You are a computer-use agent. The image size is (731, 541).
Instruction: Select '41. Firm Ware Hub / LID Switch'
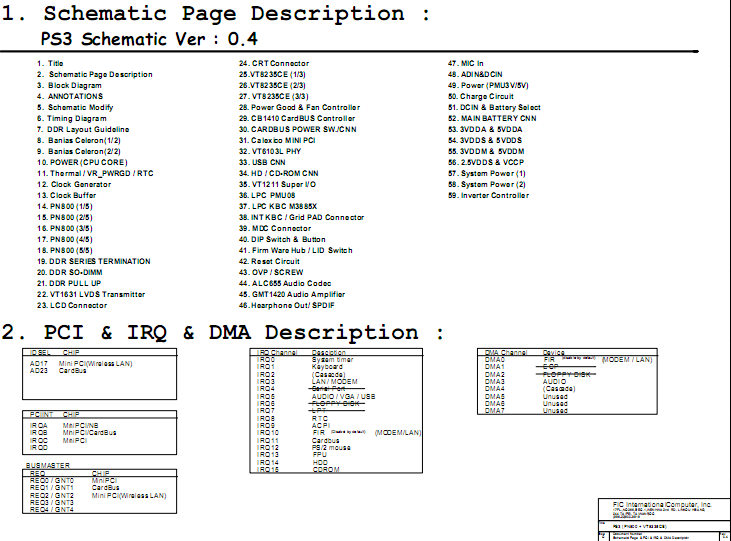(x=296, y=250)
